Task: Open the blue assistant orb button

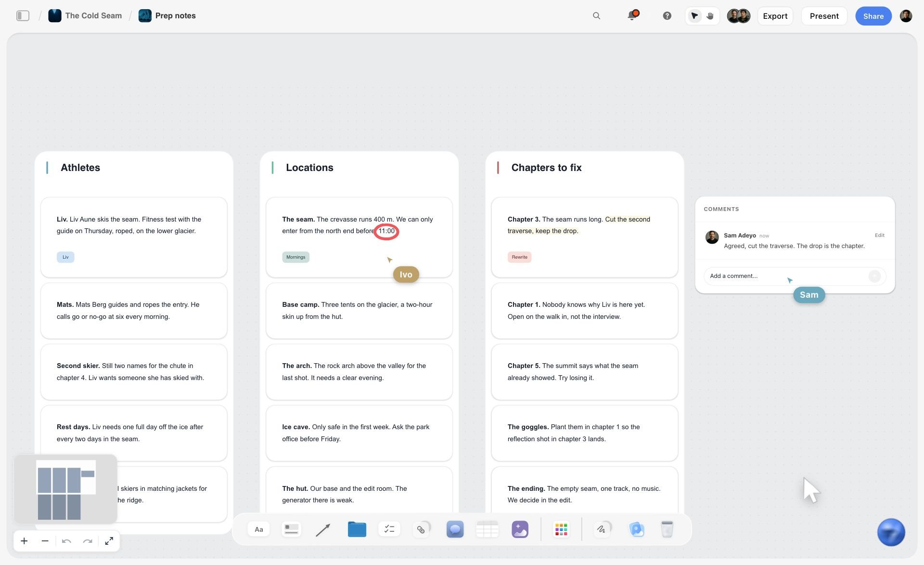Action: tap(891, 532)
